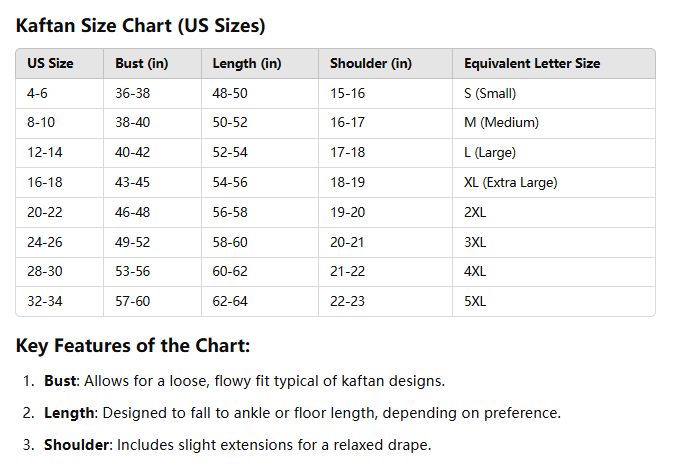Select the Bust (in) column header
The height and width of the screenshot is (470, 694).
pos(141,63)
